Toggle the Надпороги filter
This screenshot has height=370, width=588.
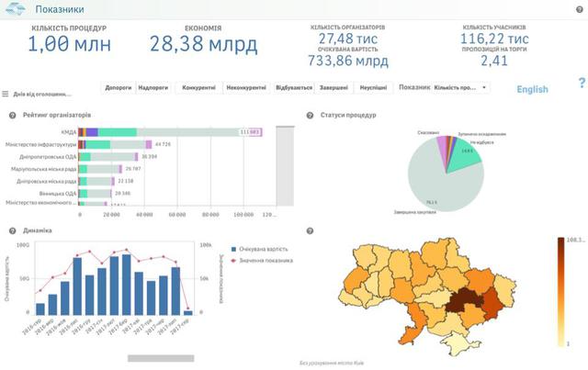[153, 87]
